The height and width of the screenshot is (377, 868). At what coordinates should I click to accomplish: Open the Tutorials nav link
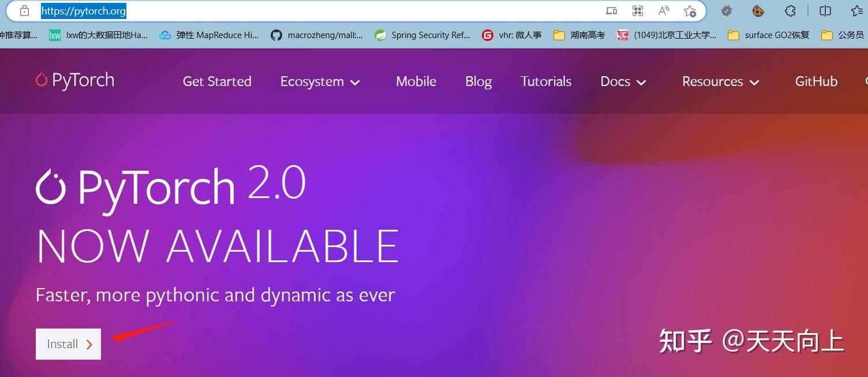point(546,81)
